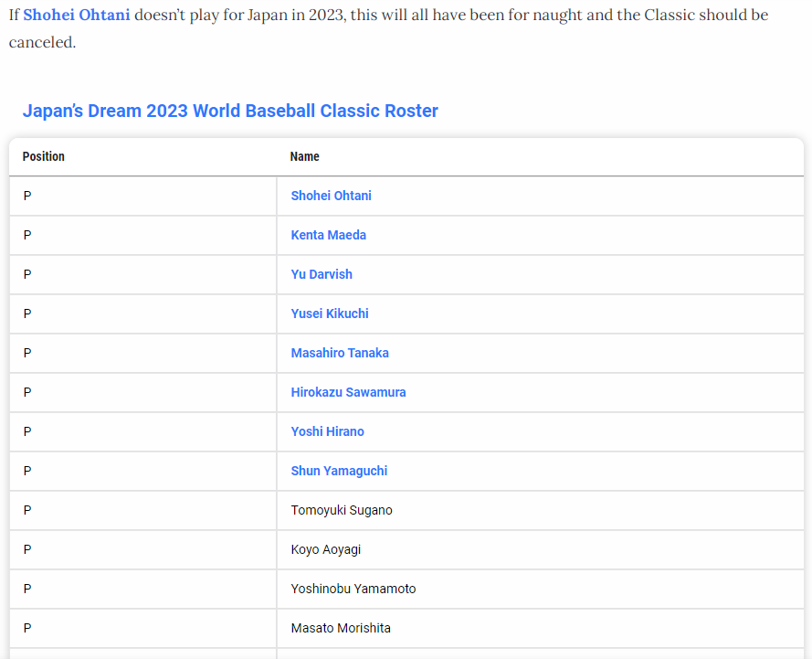Open the Masahiro Tanaka player link
Viewport: 812px width, 659px height.
[340, 354]
